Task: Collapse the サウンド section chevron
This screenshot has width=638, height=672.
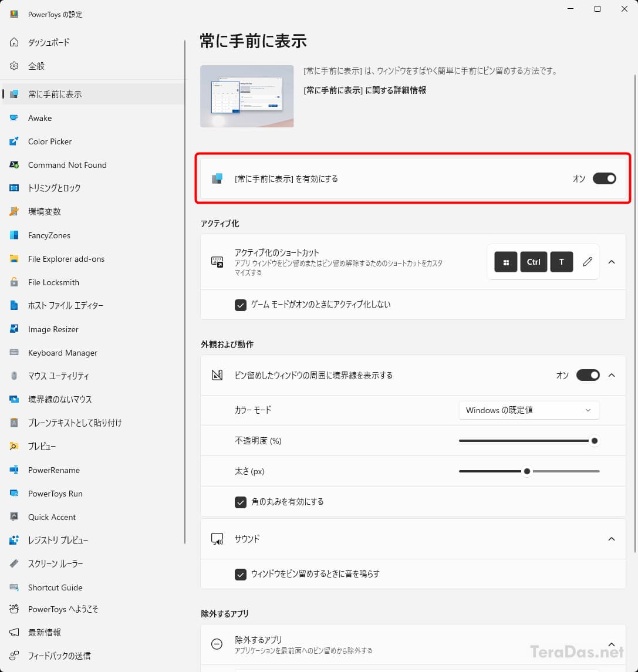Action: 612,539
